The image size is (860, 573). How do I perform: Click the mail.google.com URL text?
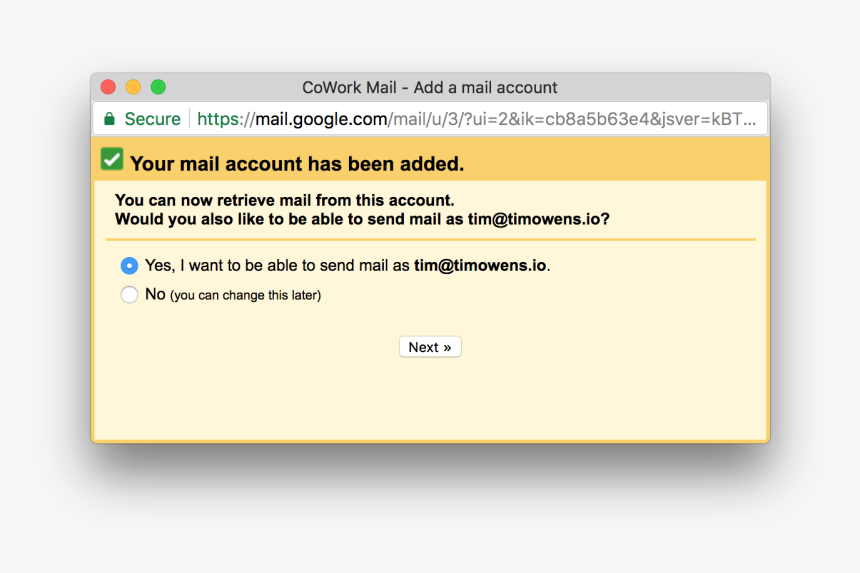coord(321,119)
